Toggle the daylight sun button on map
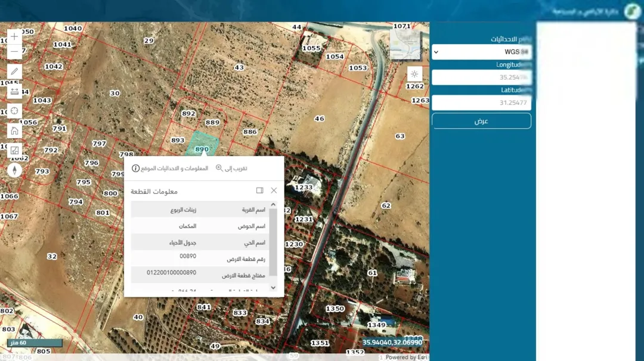The height and width of the screenshot is (361, 644). click(x=414, y=74)
